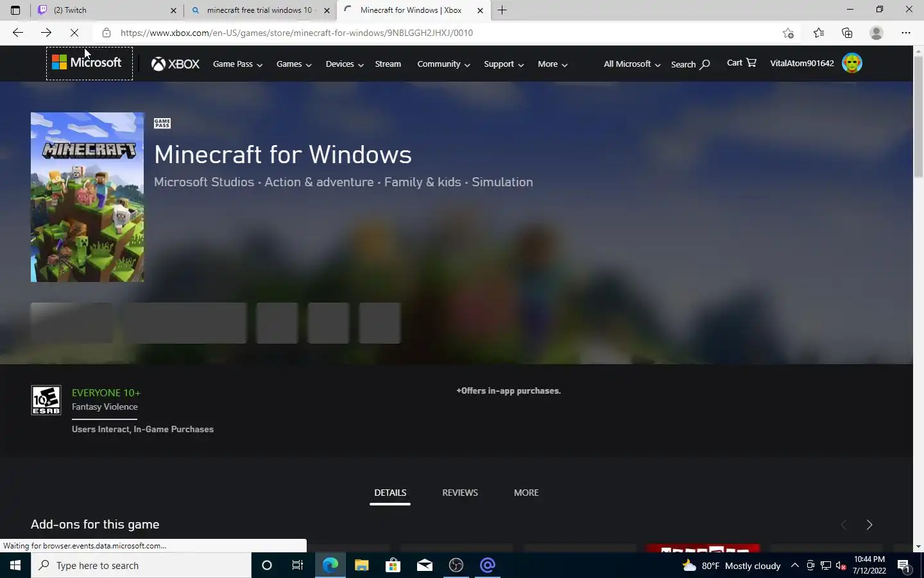Open Microsoft Store from the taskbar
The image size is (924, 578).
(393, 565)
